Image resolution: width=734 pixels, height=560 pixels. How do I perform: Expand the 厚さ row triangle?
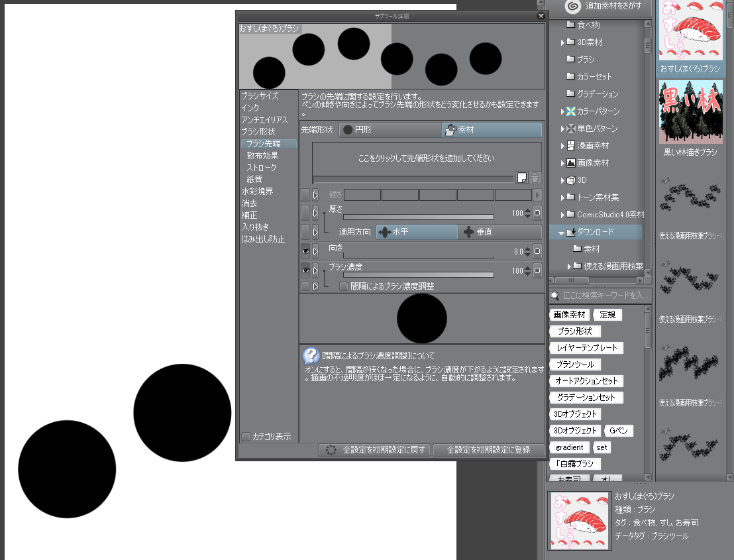(x=315, y=213)
